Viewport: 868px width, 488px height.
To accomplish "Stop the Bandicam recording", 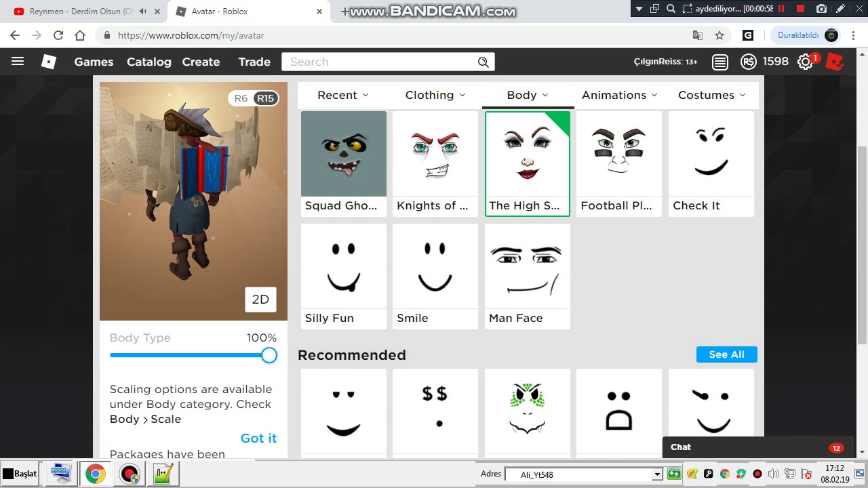I will 800,9.
